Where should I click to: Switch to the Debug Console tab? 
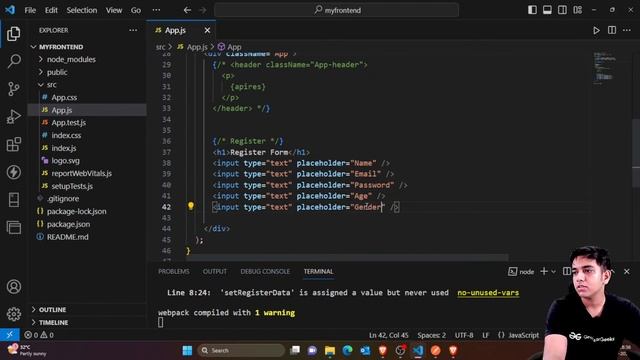point(265,271)
